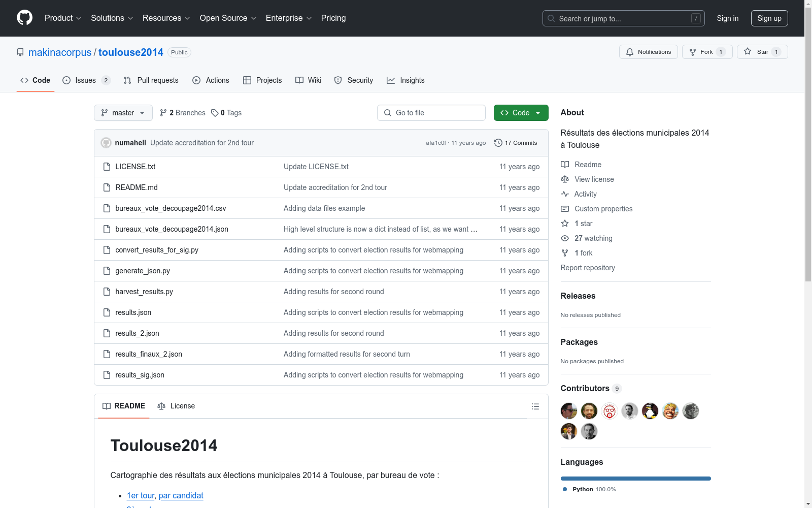Select the License tab in README panel
Screen dimensions: 812x508
point(176,406)
